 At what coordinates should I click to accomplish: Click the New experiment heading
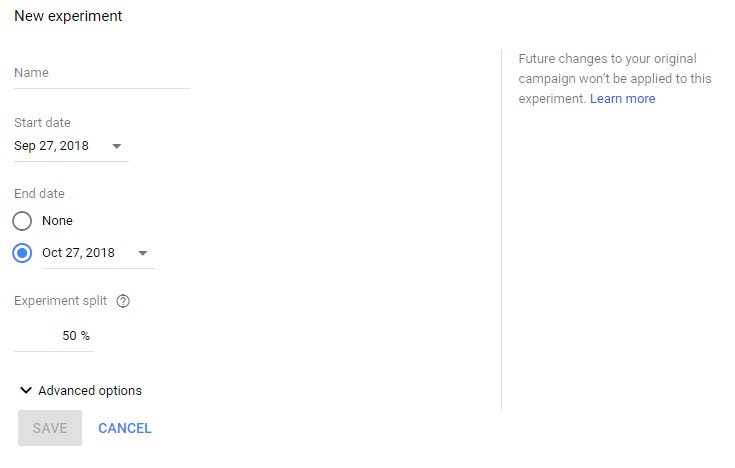click(x=68, y=16)
